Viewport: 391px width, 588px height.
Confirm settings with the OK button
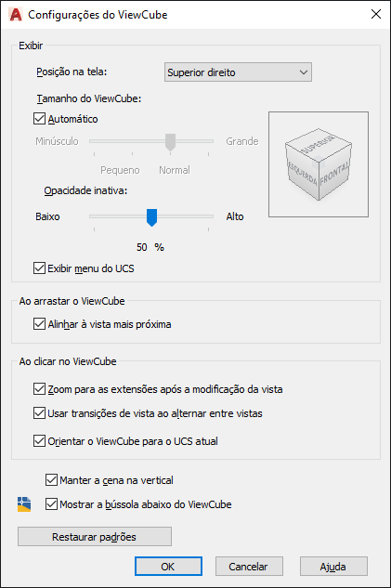click(x=168, y=567)
